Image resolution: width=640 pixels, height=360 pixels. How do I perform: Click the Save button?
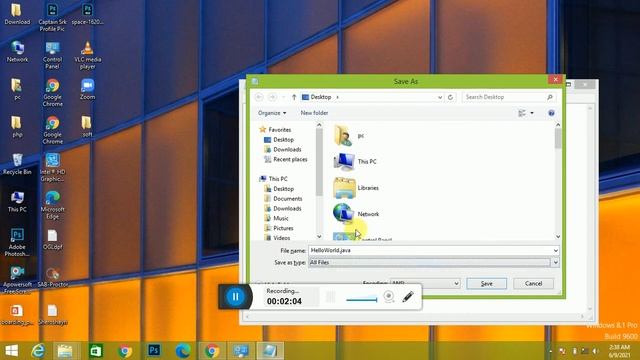[487, 284]
